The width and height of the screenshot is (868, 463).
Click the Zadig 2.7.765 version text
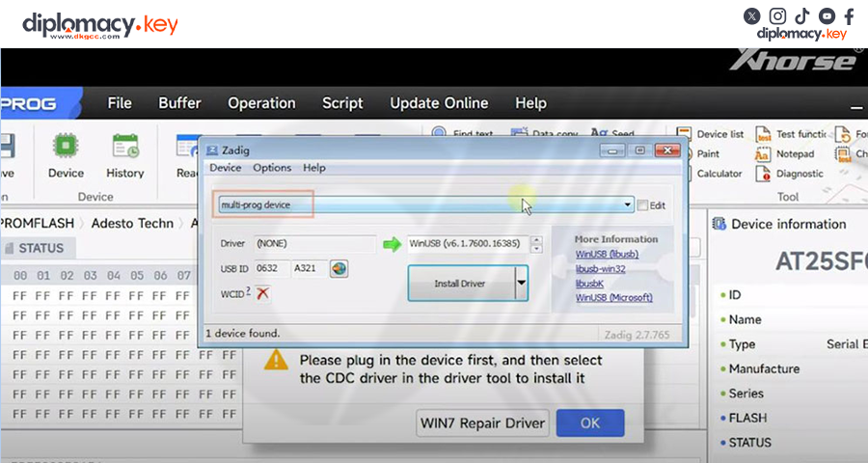(637, 335)
